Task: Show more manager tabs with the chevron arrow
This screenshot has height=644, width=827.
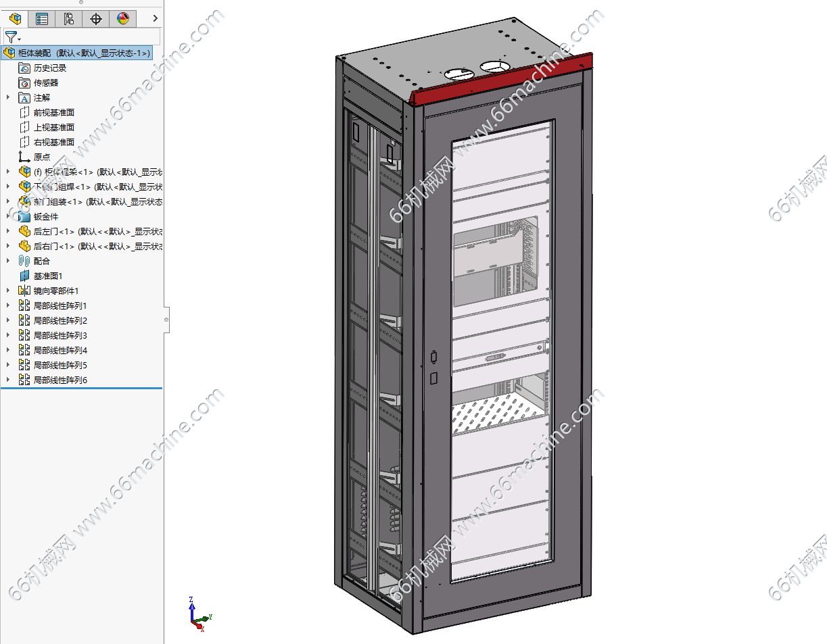Action: click(x=156, y=19)
